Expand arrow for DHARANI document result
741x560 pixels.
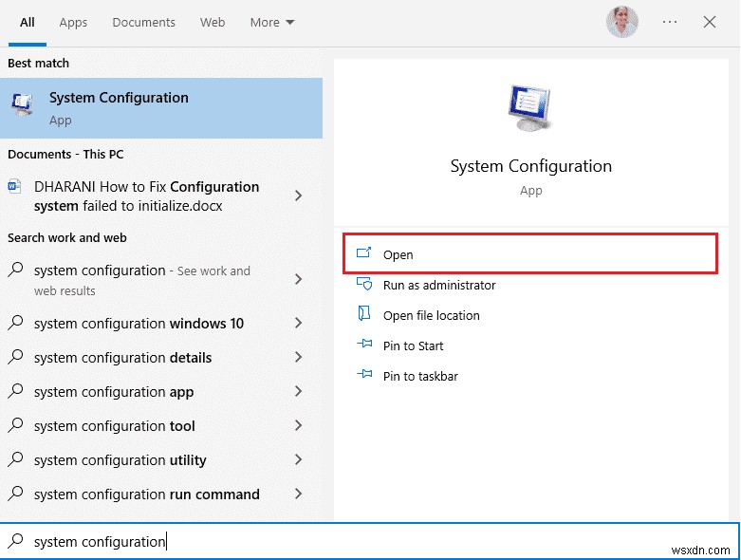tap(298, 196)
